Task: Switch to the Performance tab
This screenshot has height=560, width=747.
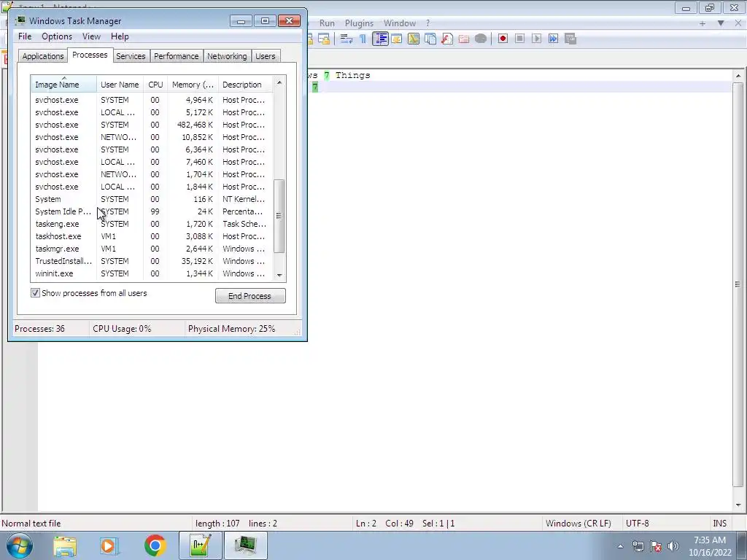Action: pyautogui.click(x=177, y=56)
